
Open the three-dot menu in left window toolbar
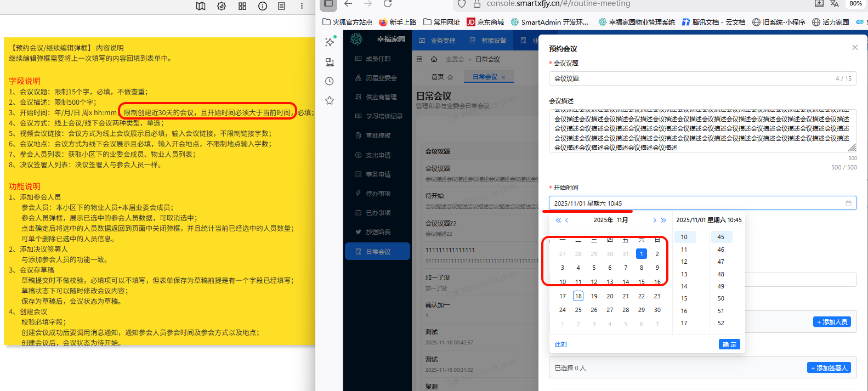point(302,6)
